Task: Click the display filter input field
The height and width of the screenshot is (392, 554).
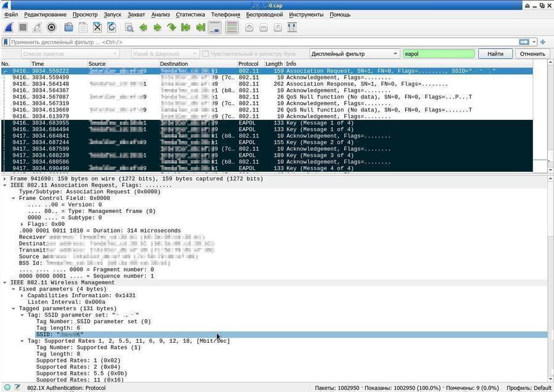Action: click(263, 42)
